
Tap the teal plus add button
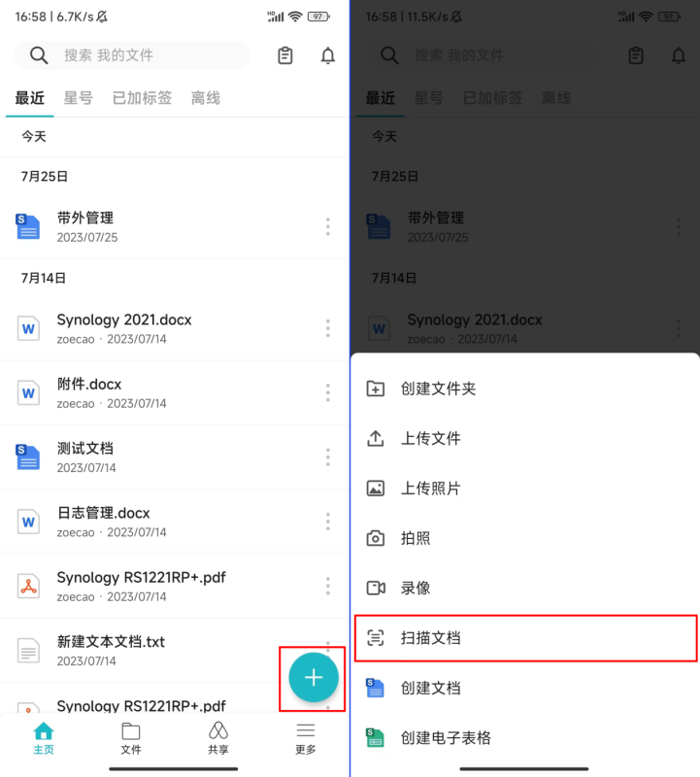313,677
